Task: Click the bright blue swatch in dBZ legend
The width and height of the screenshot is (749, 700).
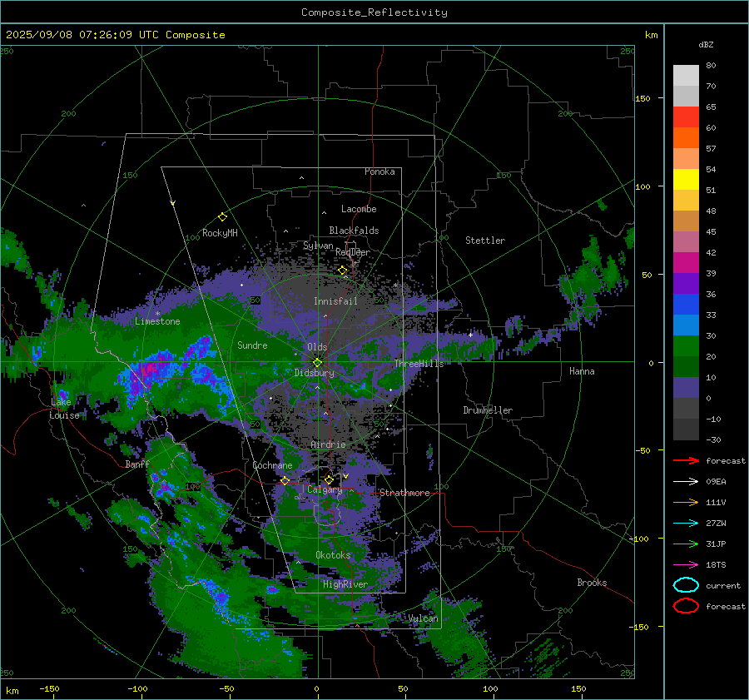Action: click(686, 305)
